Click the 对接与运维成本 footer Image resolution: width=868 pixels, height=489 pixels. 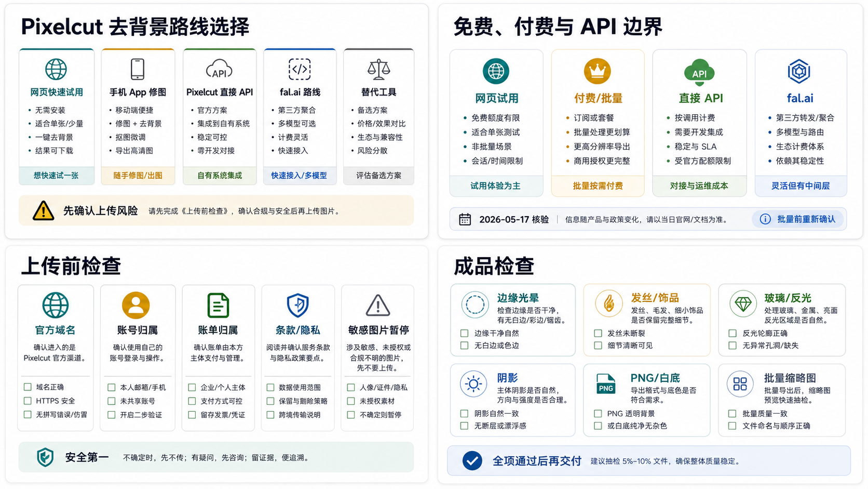[x=699, y=186]
